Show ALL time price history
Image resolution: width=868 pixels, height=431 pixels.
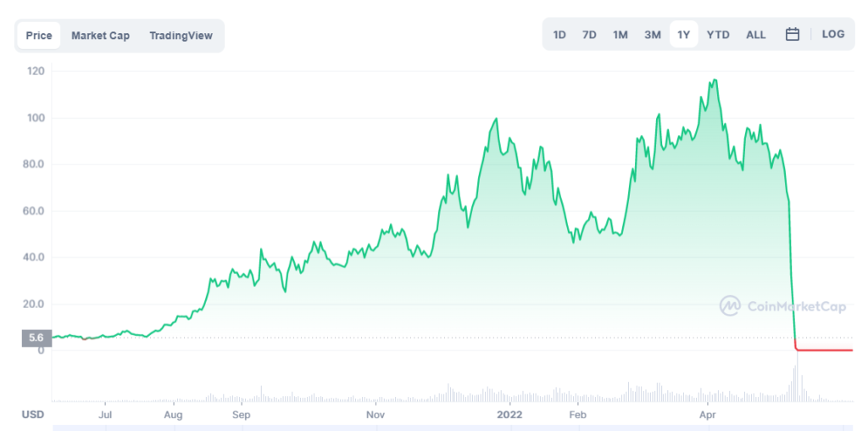coord(755,34)
